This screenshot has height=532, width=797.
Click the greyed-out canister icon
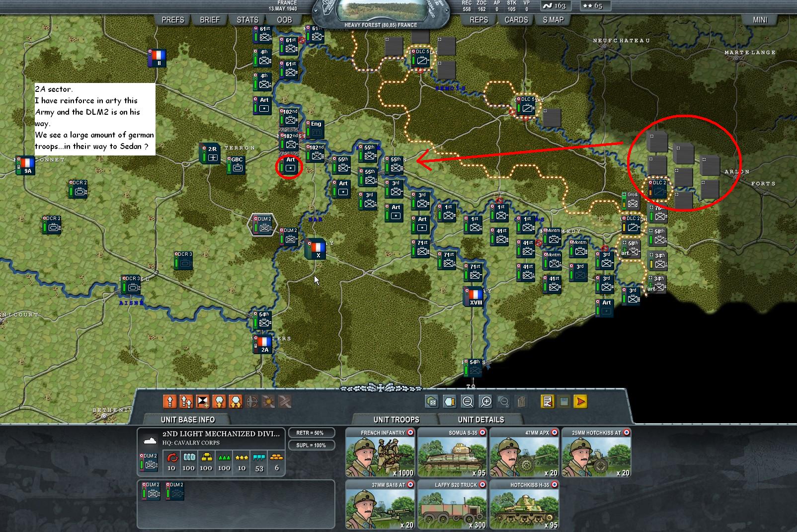point(521,401)
